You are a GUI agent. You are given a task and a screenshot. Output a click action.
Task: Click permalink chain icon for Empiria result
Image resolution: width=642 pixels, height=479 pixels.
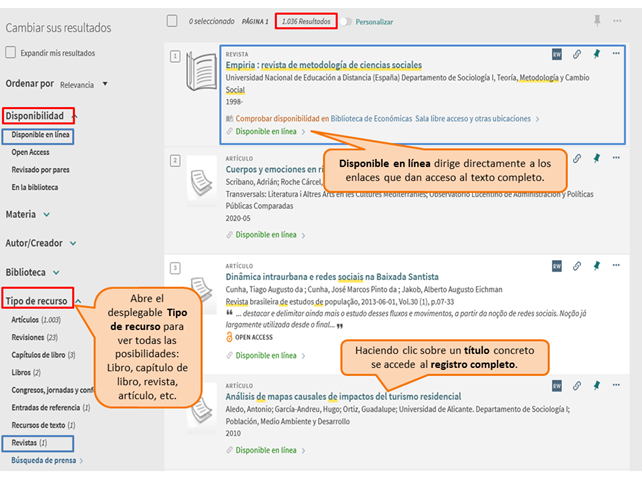tap(576, 54)
